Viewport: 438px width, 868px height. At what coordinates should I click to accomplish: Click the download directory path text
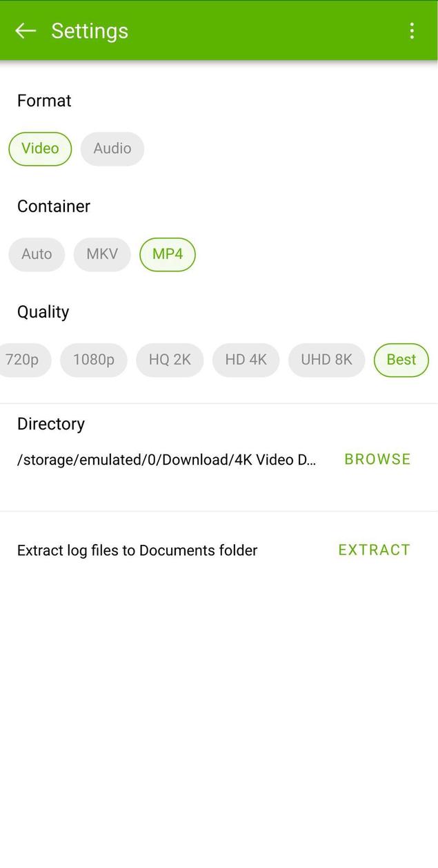166,459
